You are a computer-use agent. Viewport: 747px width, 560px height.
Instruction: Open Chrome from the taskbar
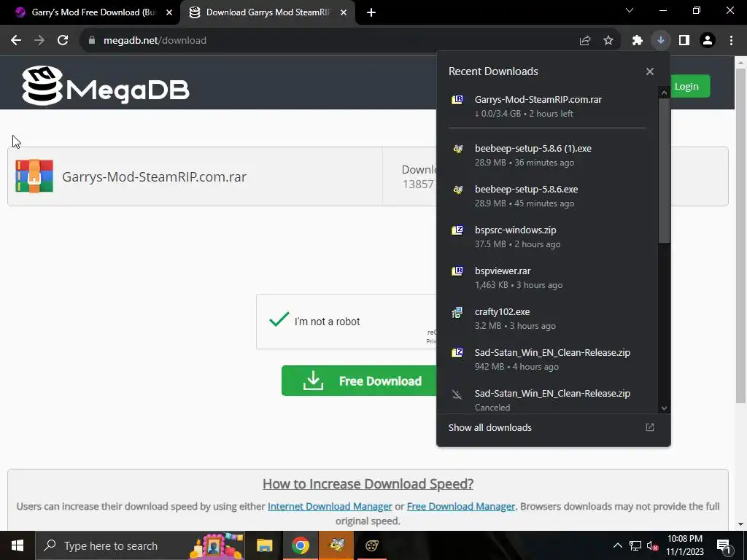(x=301, y=545)
